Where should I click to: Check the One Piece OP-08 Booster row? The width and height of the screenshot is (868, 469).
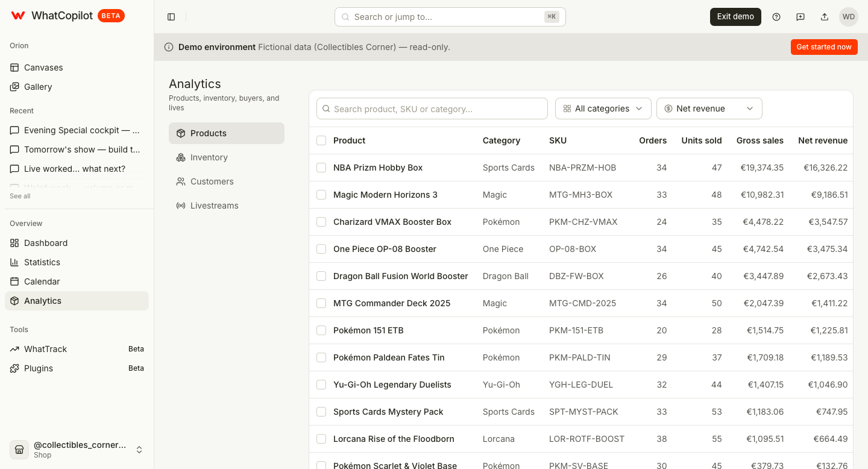pyautogui.click(x=321, y=249)
